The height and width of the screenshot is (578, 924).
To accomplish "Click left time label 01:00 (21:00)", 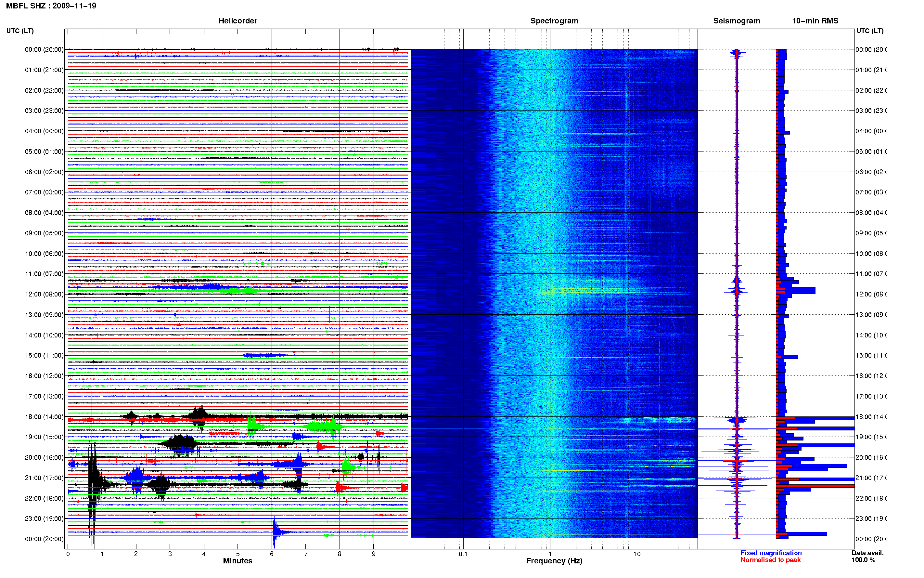I will coord(44,70).
